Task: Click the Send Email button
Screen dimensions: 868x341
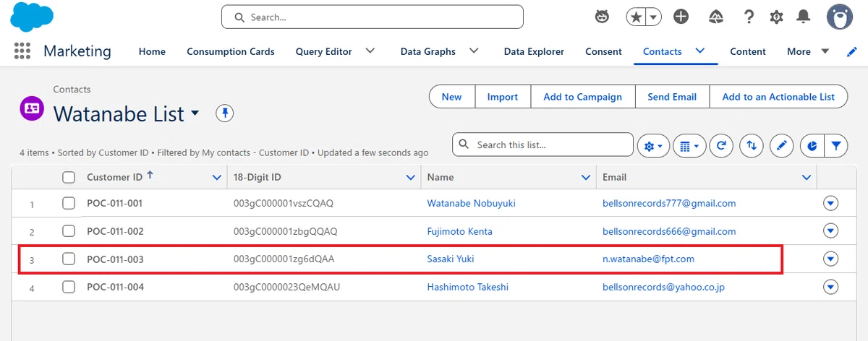Action: click(672, 97)
